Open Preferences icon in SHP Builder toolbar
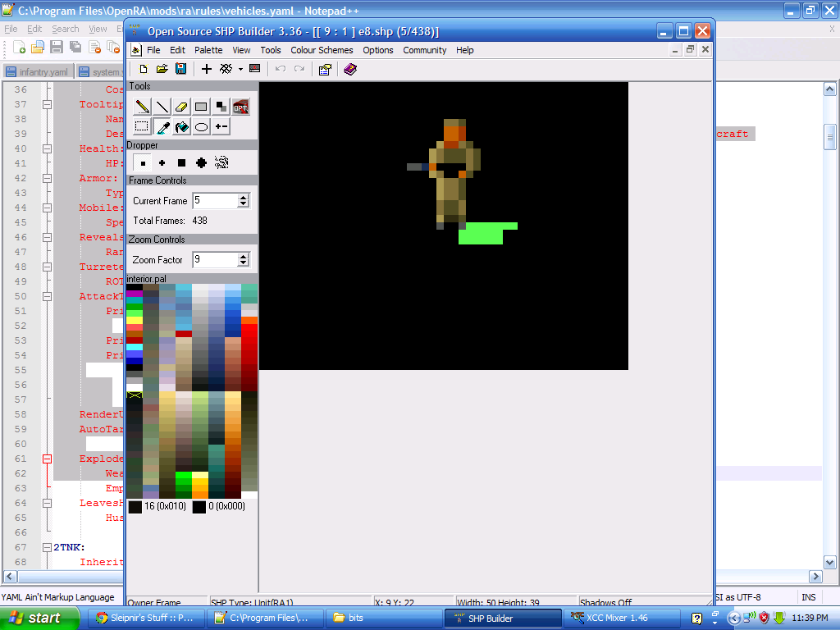Viewport: 840px width, 630px height. coord(325,69)
